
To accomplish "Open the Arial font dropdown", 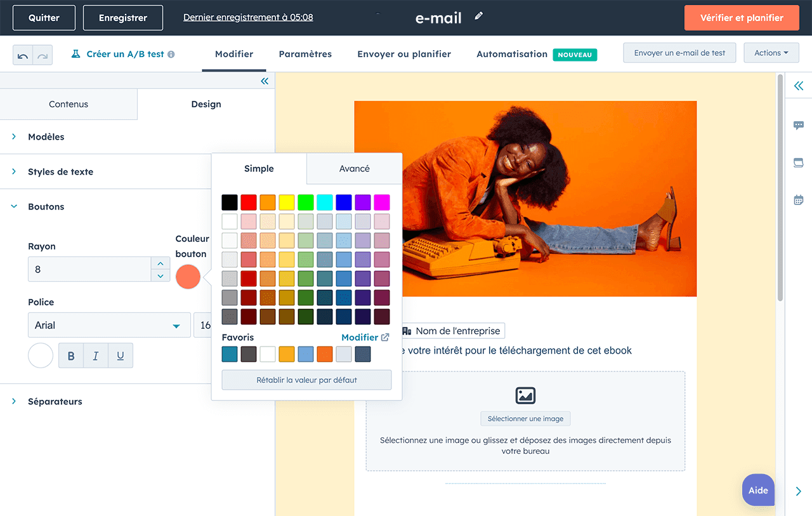I will coord(108,325).
